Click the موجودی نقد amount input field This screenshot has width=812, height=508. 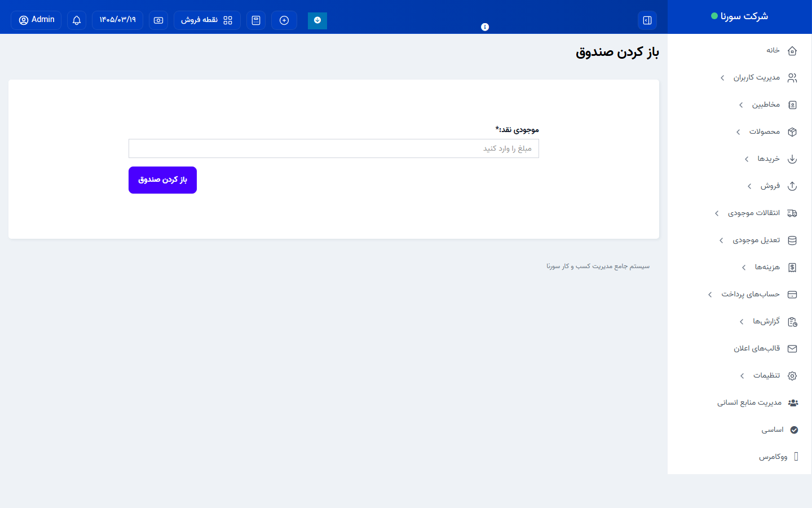tap(334, 148)
